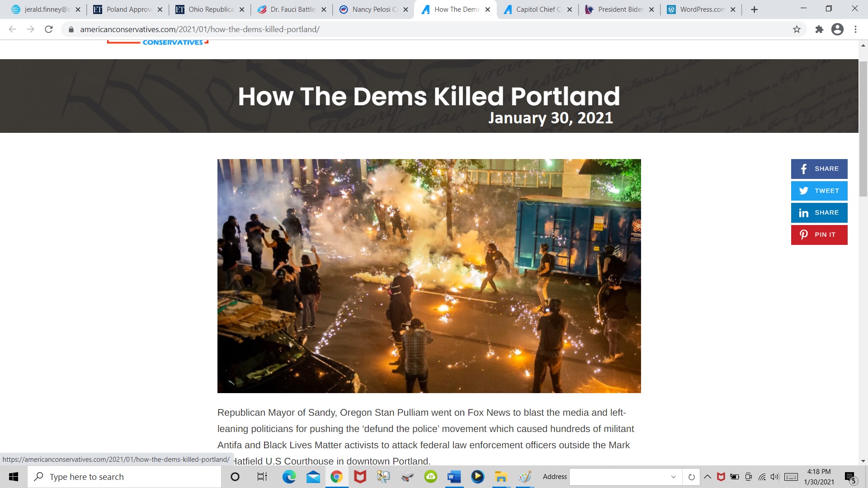Open a new browser tab
The image size is (868, 488).
tap(754, 9)
